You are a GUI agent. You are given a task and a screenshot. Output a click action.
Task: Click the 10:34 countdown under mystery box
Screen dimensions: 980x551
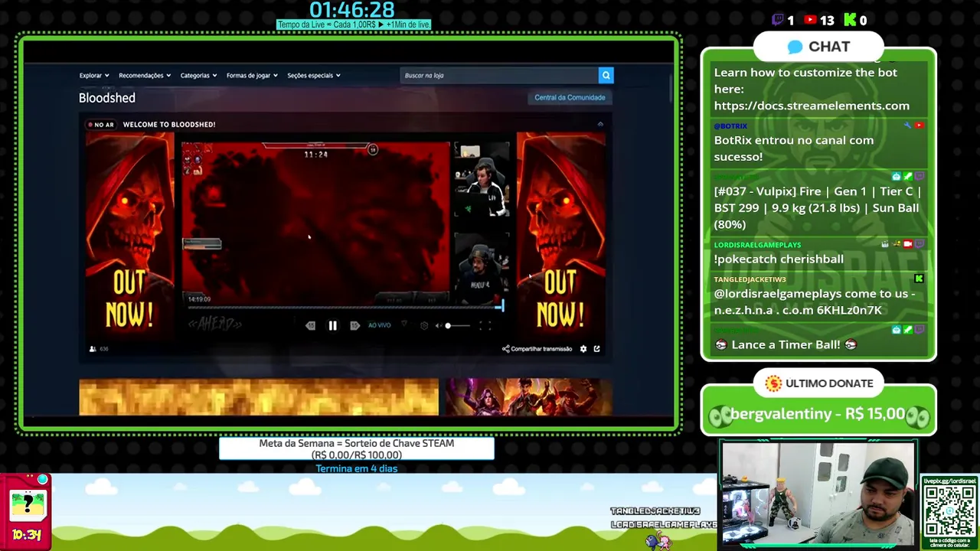click(x=26, y=535)
